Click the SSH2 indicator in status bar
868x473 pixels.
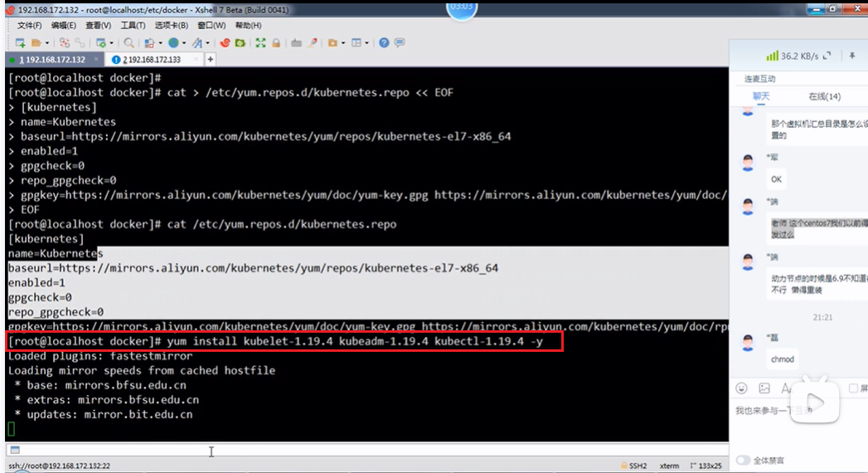click(634, 466)
